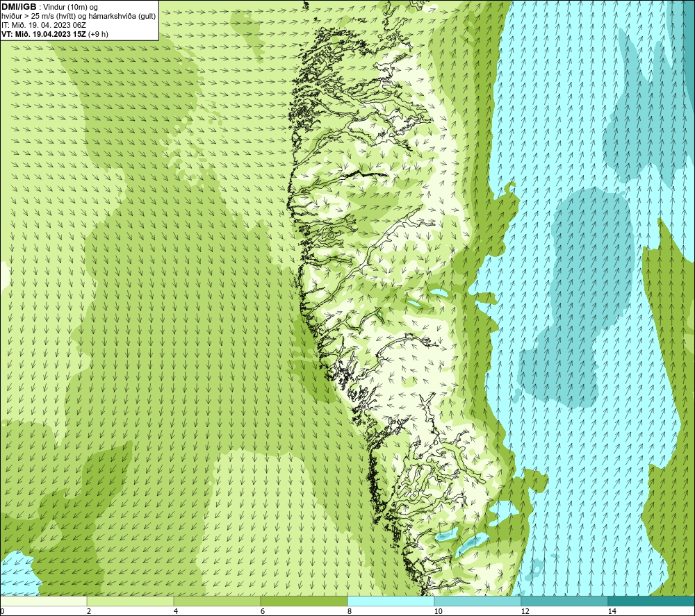Click the scale label 8
Viewport: 695px width, 616px height.
350,611
